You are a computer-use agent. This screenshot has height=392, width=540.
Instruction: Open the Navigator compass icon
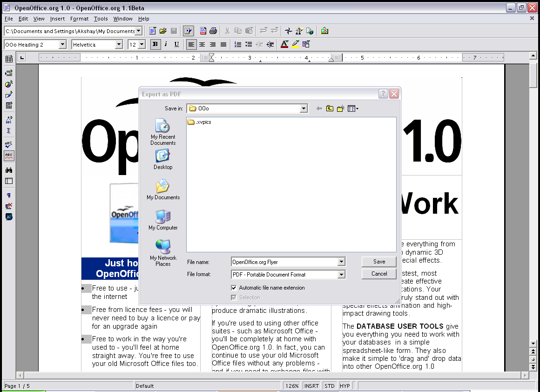289,31
